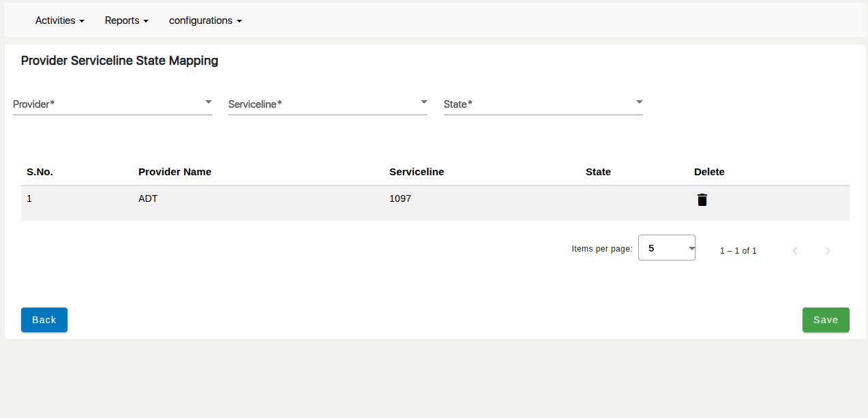Click the Provider Name column header
Screen dimensions: 868x418
175,172
